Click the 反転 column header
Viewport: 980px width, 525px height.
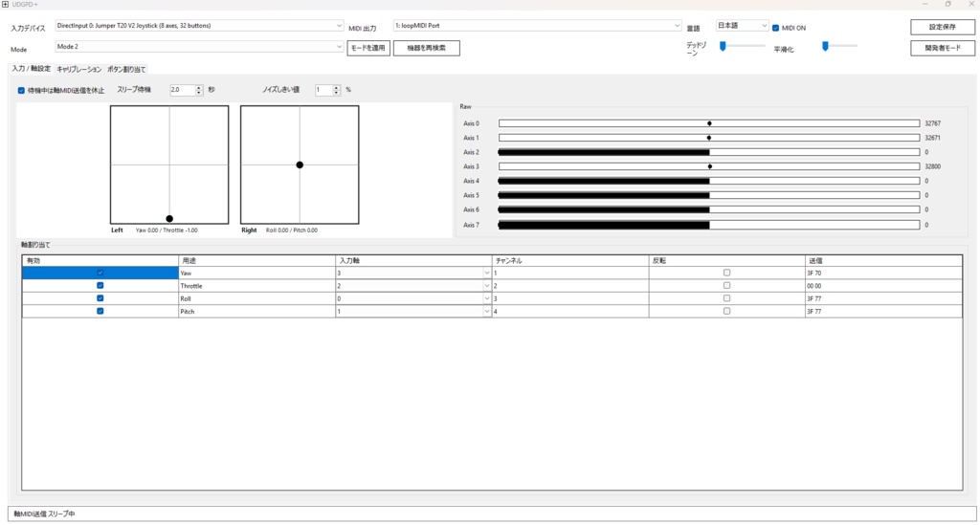[x=727, y=260]
